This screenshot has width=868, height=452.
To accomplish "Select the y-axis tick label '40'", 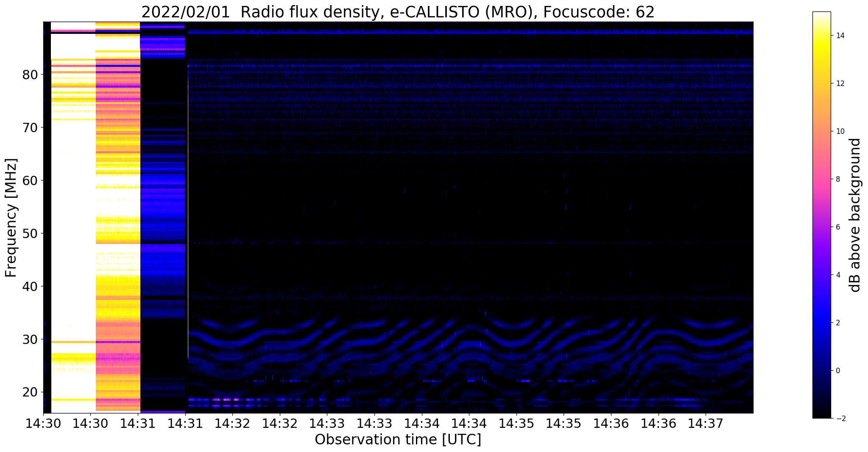I will point(30,287).
